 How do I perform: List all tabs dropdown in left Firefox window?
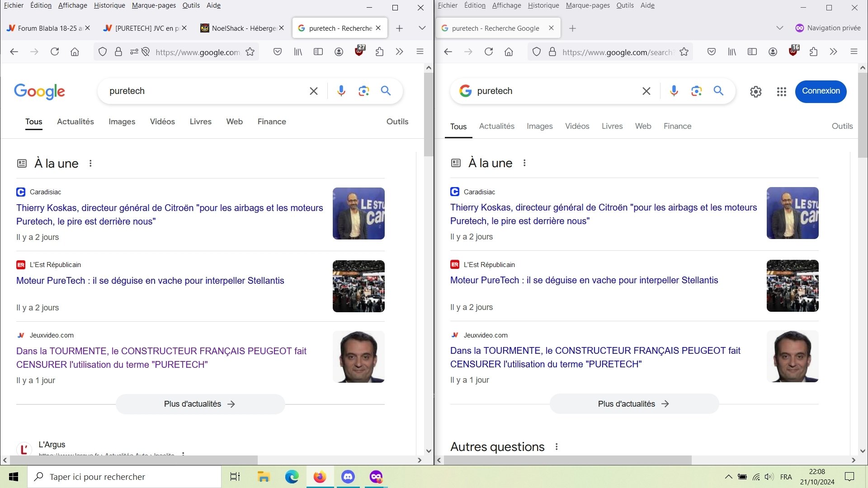[422, 28]
